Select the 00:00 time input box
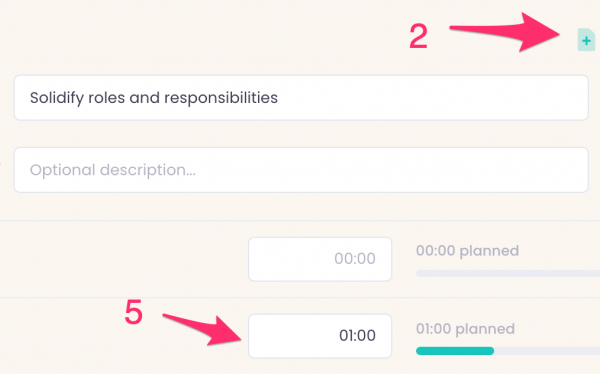The width and height of the screenshot is (600, 374). click(320, 259)
